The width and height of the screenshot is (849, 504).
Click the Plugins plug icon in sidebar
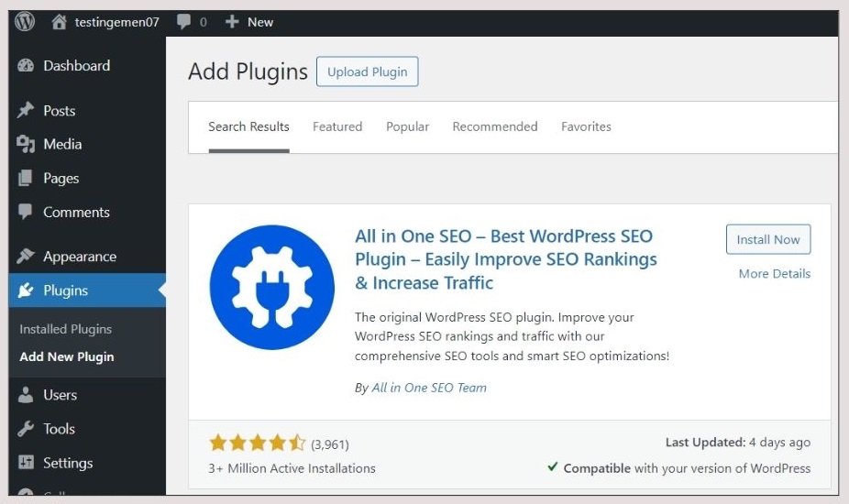tap(26, 290)
